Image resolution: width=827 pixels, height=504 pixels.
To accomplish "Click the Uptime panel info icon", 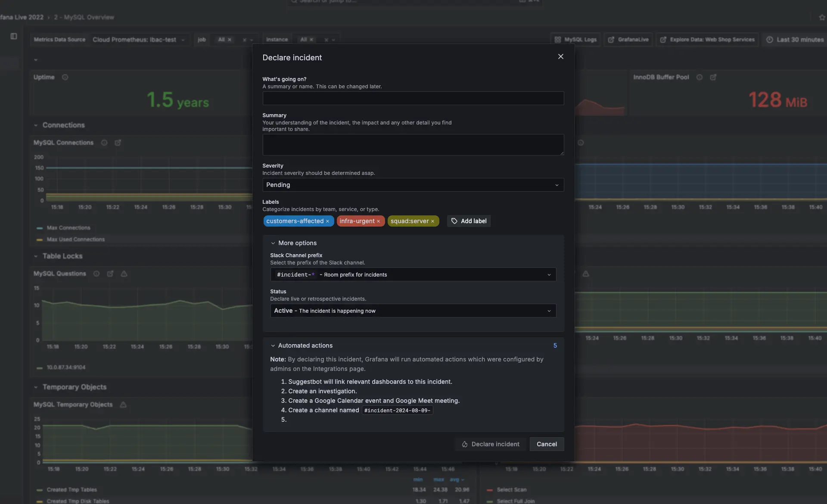I will (65, 77).
